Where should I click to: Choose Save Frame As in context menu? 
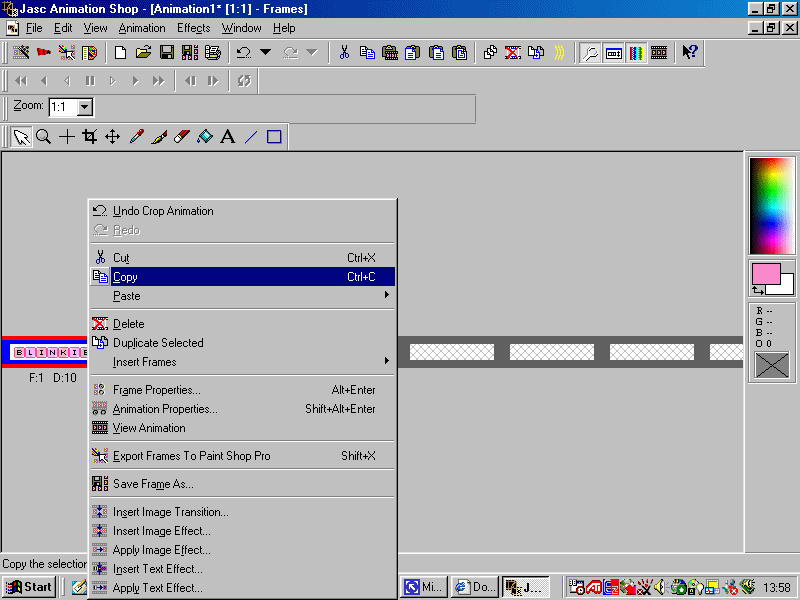[x=242, y=484]
